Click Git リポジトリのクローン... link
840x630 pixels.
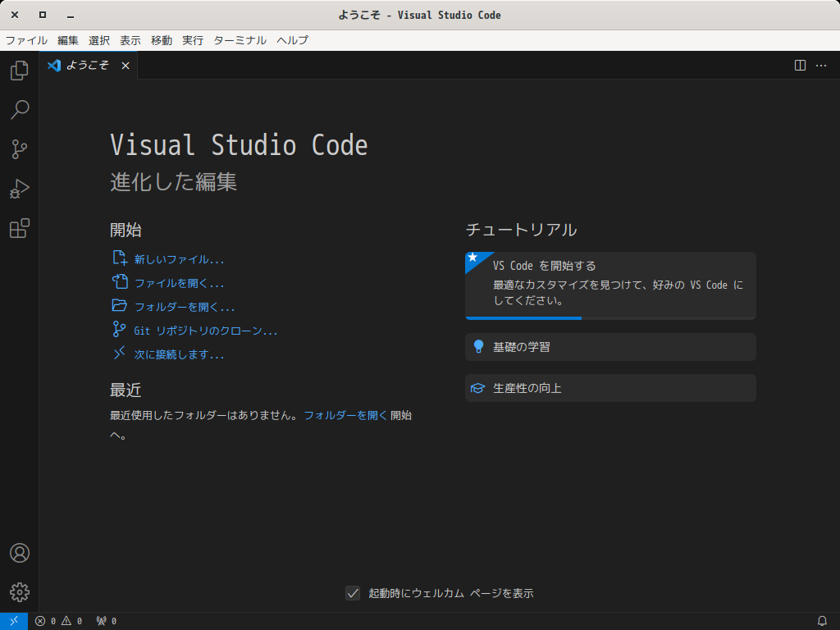(x=206, y=331)
